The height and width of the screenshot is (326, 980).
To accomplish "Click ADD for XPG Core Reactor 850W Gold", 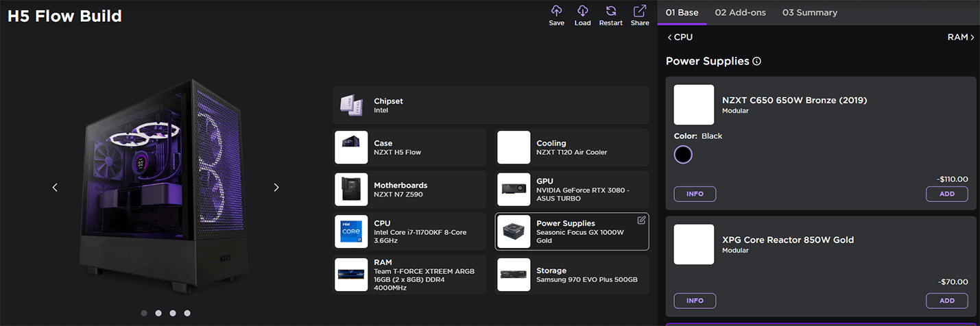I will click(x=947, y=301).
